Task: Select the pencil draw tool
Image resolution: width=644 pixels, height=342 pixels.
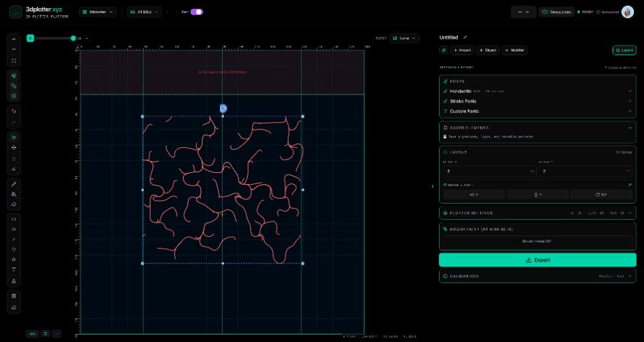Action: pyautogui.click(x=14, y=184)
